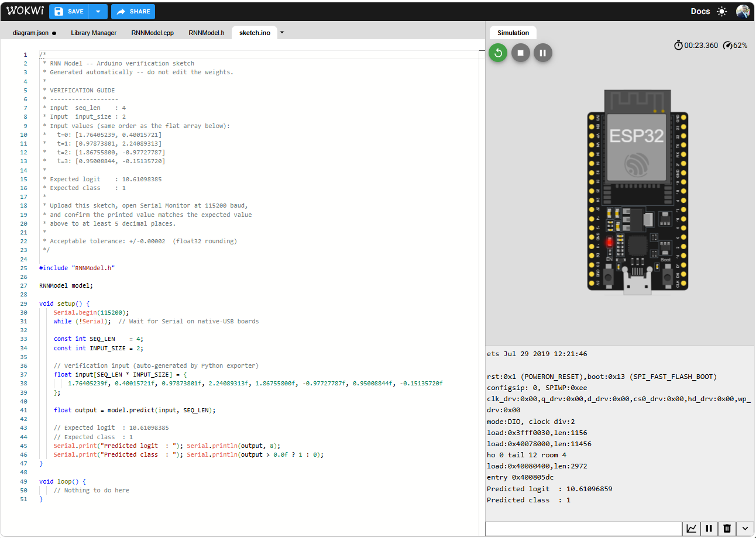Open the dropdown arrow next to SAVE
The width and height of the screenshot is (756, 538).
pos(98,12)
